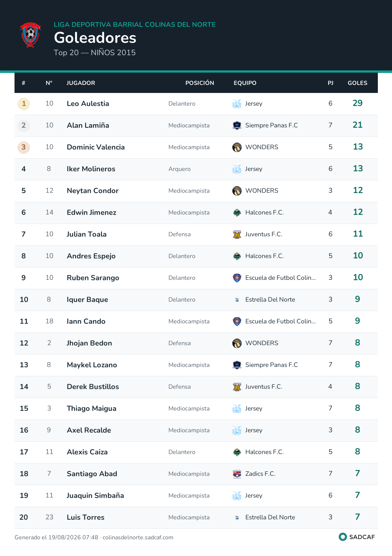This screenshot has height=556, width=392.
Task: Open player name Neytan Condor
Action: pyautogui.click(x=93, y=191)
